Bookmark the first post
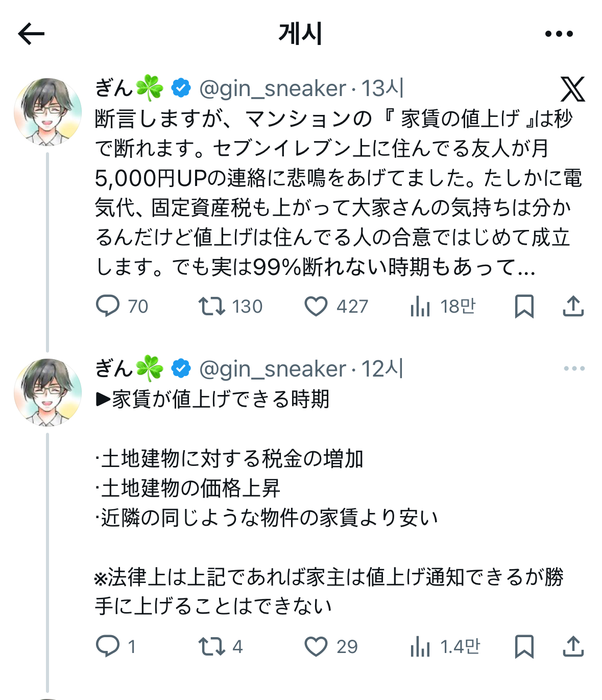Screen dimensions: 602x700 tap(524, 306)
